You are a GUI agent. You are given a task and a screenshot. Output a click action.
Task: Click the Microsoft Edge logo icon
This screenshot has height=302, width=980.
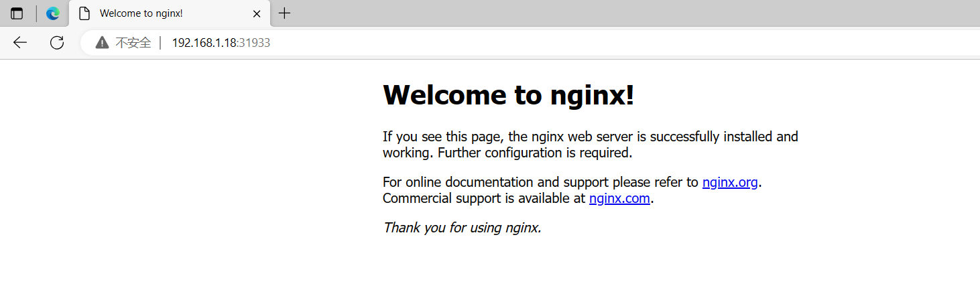[x=53, y=13]
